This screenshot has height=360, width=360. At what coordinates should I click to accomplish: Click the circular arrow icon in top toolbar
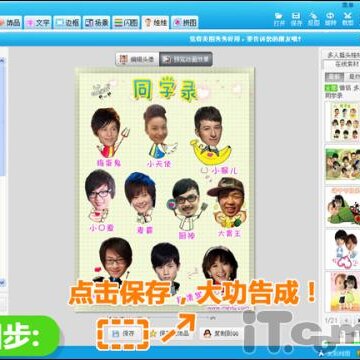(330, 19)
